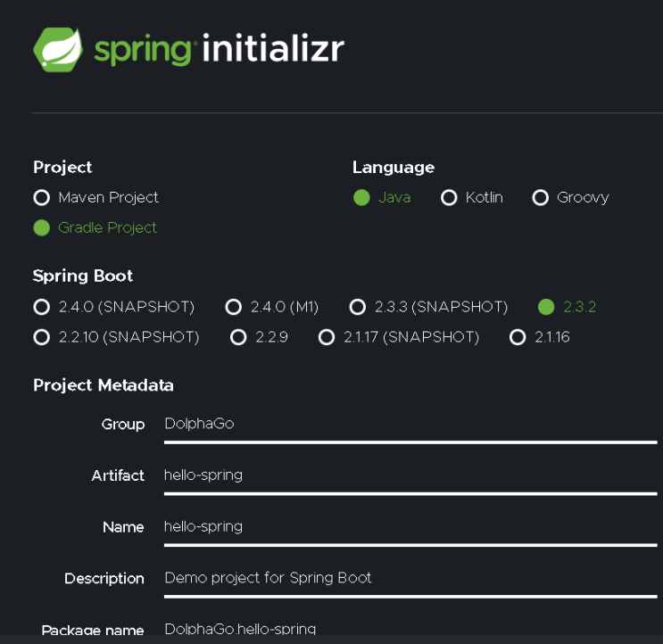663x644 pixels.
Task: Click the spring initializr title text
Action: pos(220,49)
